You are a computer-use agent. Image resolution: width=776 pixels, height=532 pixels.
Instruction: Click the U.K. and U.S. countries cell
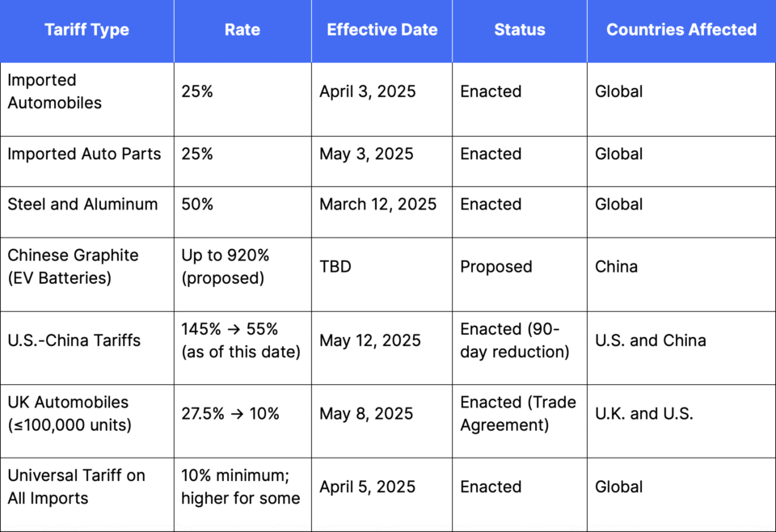[681, 421]
